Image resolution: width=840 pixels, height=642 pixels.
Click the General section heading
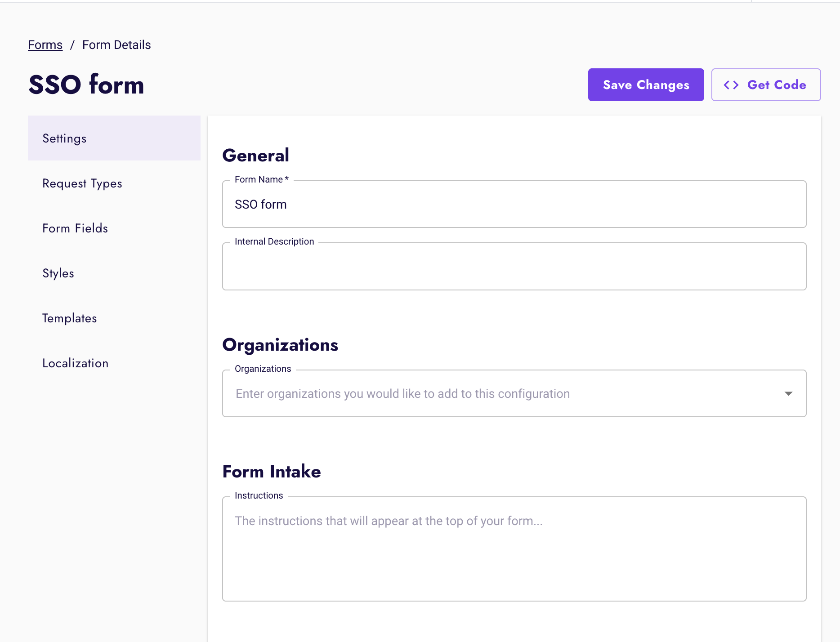[255, 155]
